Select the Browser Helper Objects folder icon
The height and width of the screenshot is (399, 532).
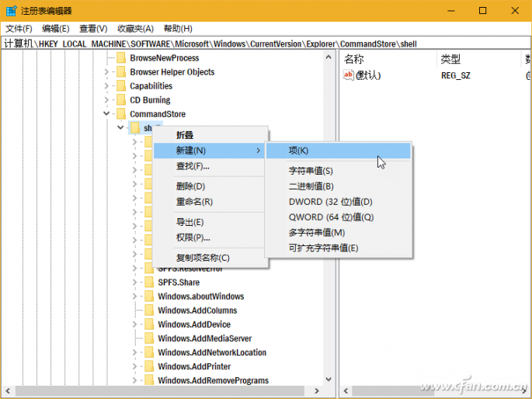[121, 72]
